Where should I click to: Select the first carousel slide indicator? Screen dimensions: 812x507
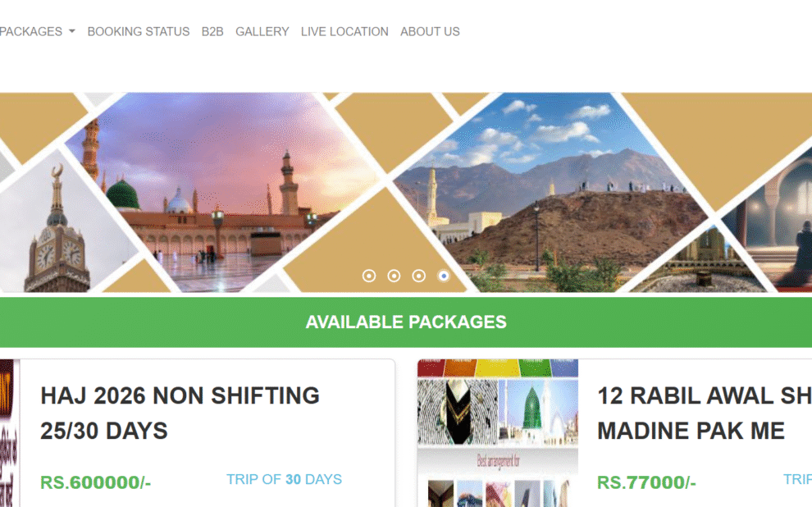369,276
